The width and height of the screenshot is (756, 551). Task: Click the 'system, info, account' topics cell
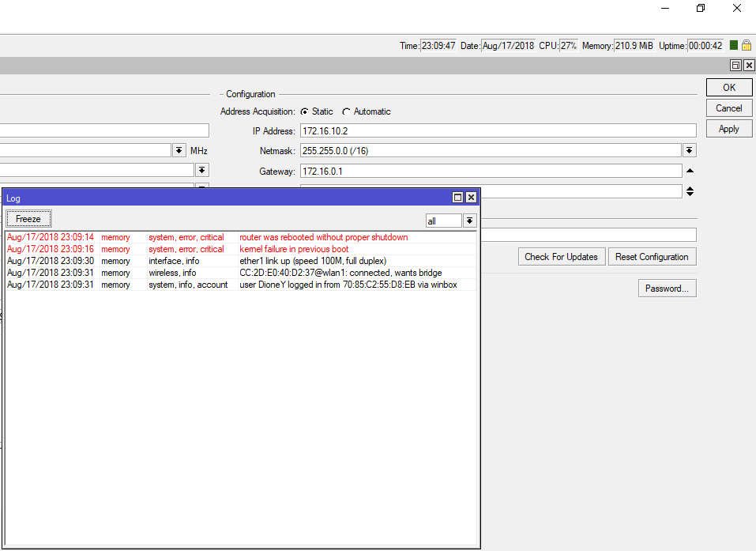[x=188, y=285]
